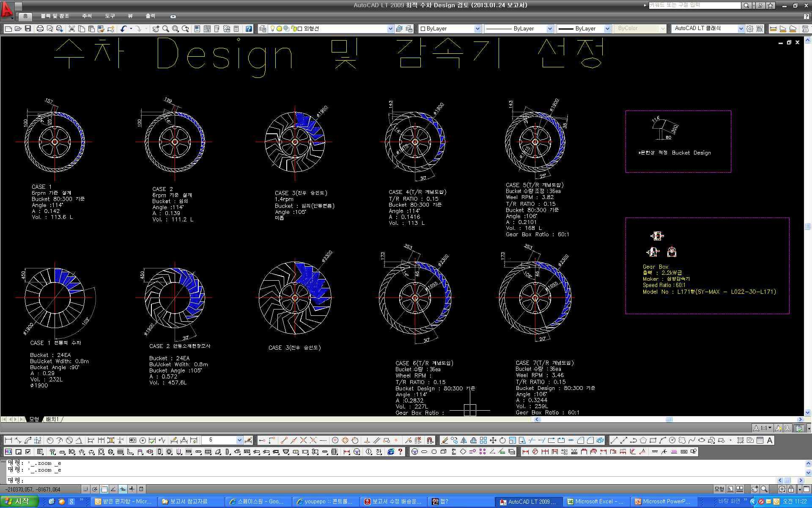This screenshot has height=508, width=812.
Task: Click the New drawing icon
Action: 8,29
